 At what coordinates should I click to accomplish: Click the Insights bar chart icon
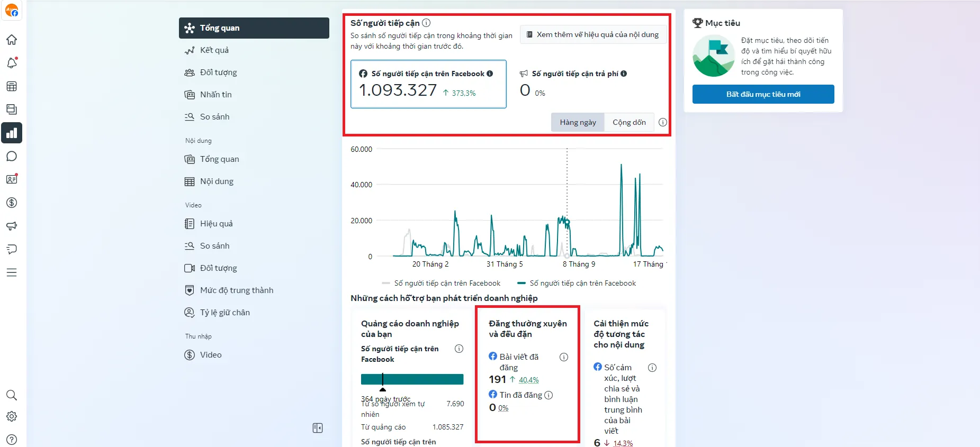(12, 133)
